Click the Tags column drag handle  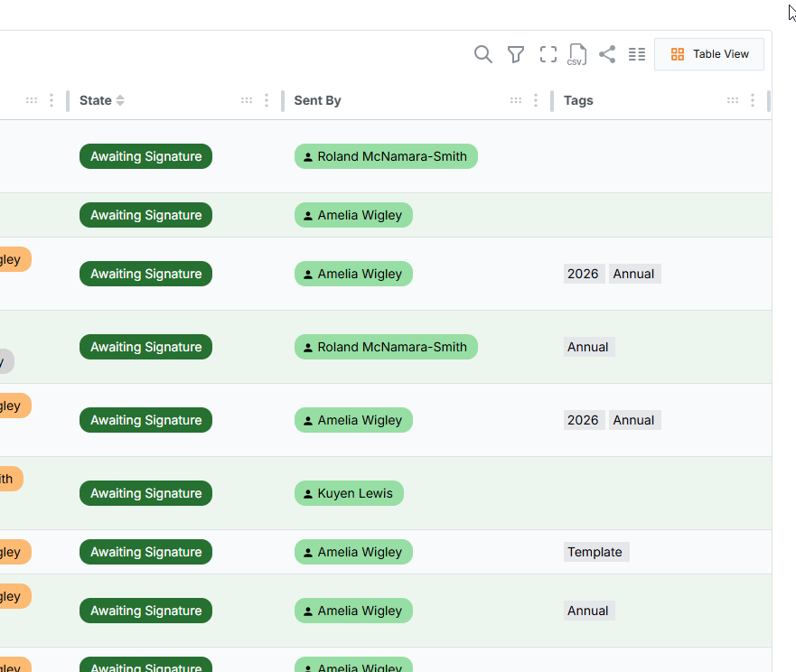[733, 100]
